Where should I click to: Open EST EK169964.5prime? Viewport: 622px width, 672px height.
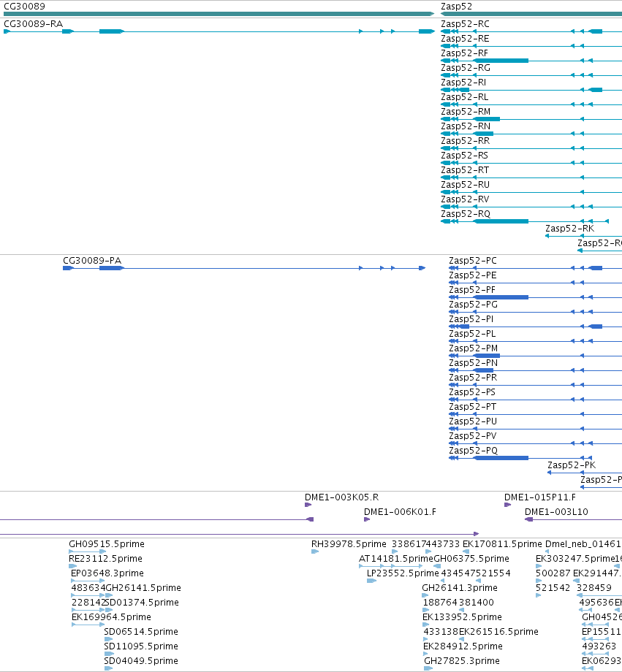coord(111,616)
